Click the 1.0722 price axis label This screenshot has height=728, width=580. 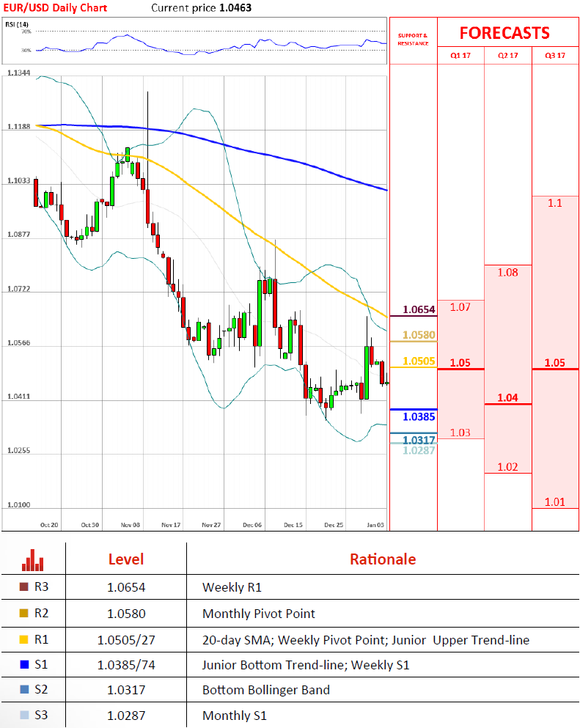click(18, 289)
